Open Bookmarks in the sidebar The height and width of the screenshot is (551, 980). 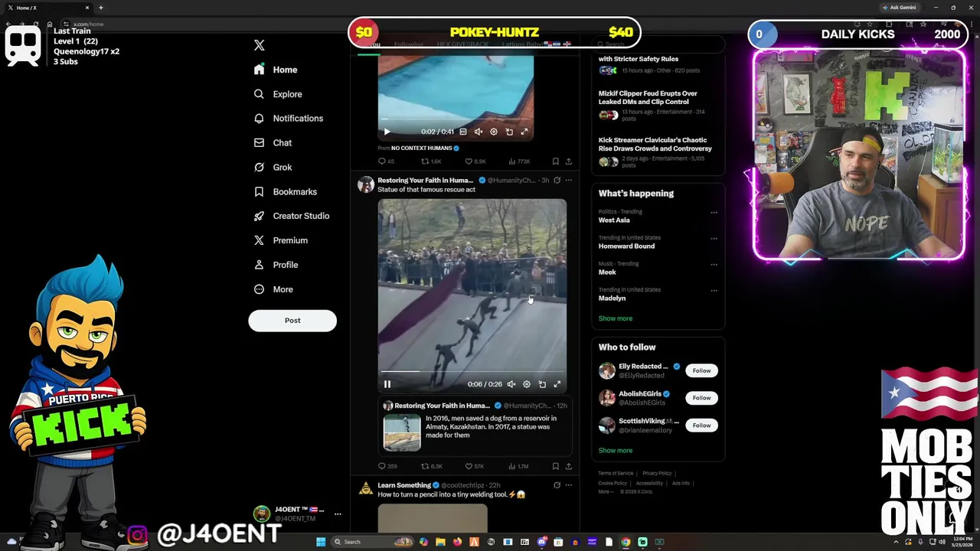(x=285, y=192)
